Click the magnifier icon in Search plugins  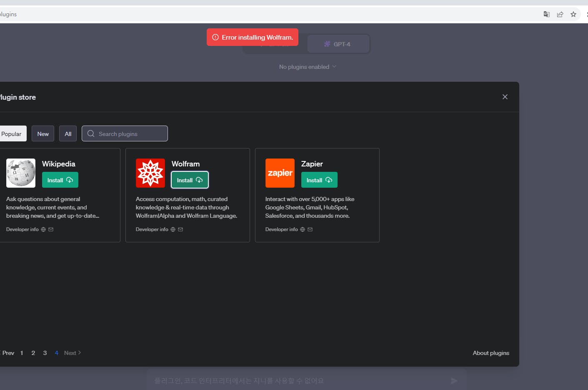pos(91,133)
